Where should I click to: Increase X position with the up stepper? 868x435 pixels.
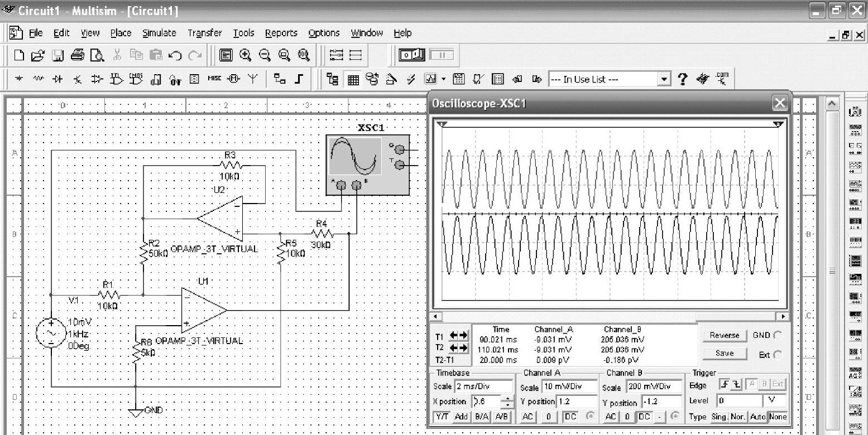507,398
